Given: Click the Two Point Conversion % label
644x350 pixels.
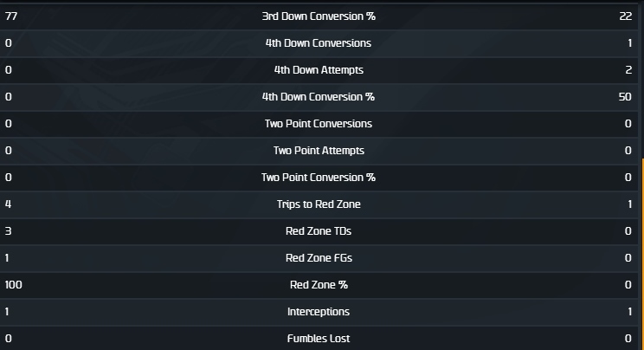Looking at the screenshot, I should [x=319, y=178].
